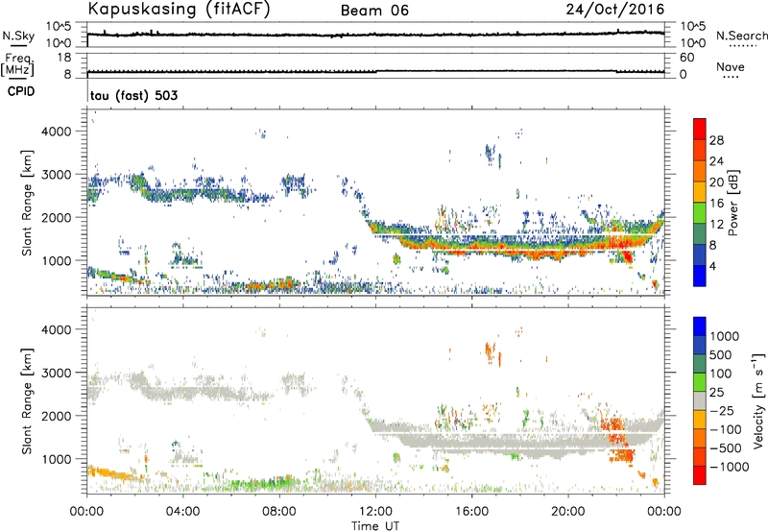Click the 500 label on Velocity colorbar

click(x=722, y=354)
